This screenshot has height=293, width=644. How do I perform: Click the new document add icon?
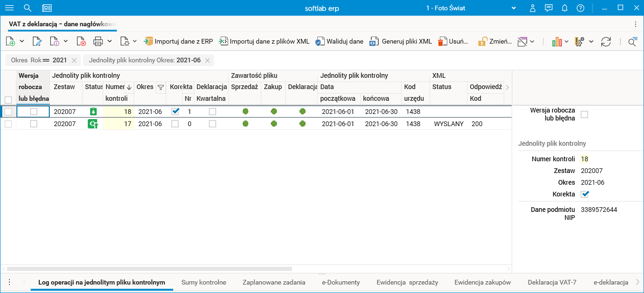[x=10, y=42]
